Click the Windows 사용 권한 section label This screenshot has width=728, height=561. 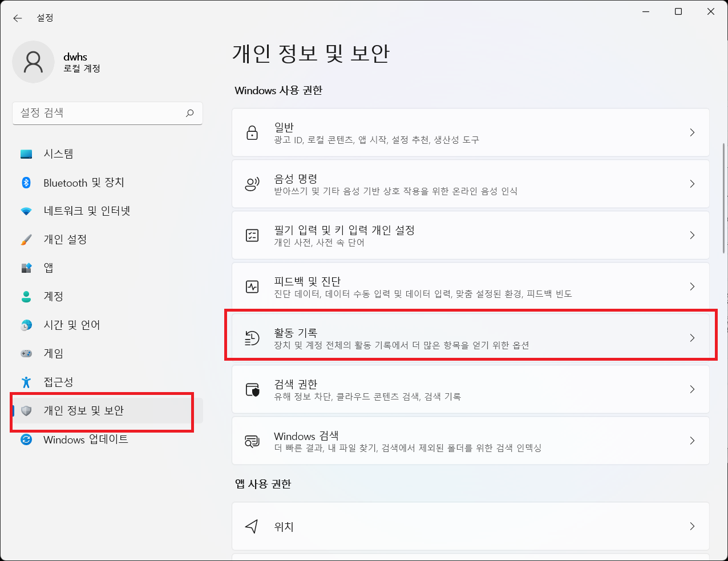[278, 90]
